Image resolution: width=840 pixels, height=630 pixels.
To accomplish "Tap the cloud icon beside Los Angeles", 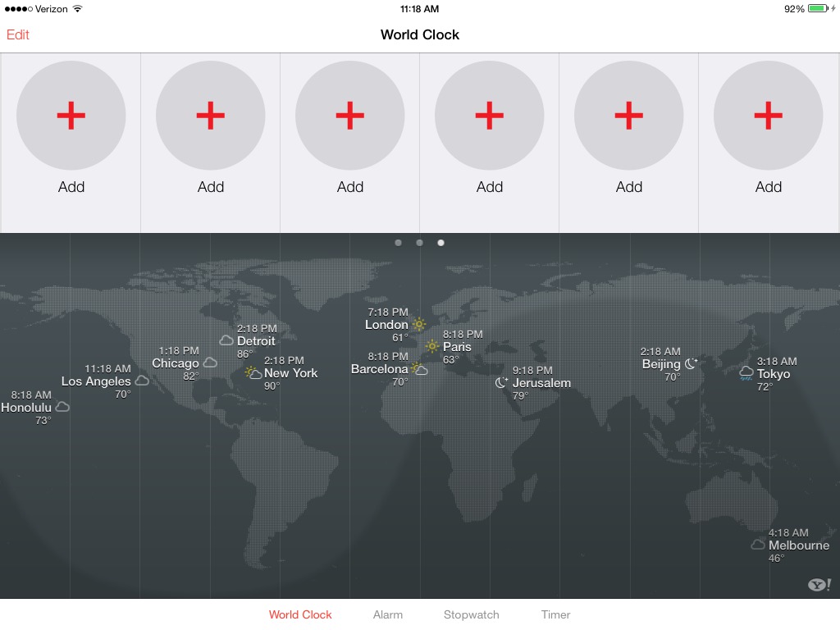I will click(x=143, y=381).
